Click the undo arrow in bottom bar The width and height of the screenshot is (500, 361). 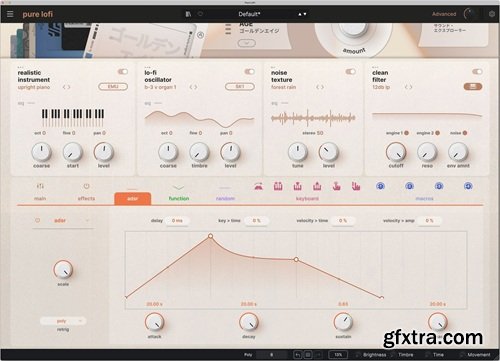(x=298, y=355)
